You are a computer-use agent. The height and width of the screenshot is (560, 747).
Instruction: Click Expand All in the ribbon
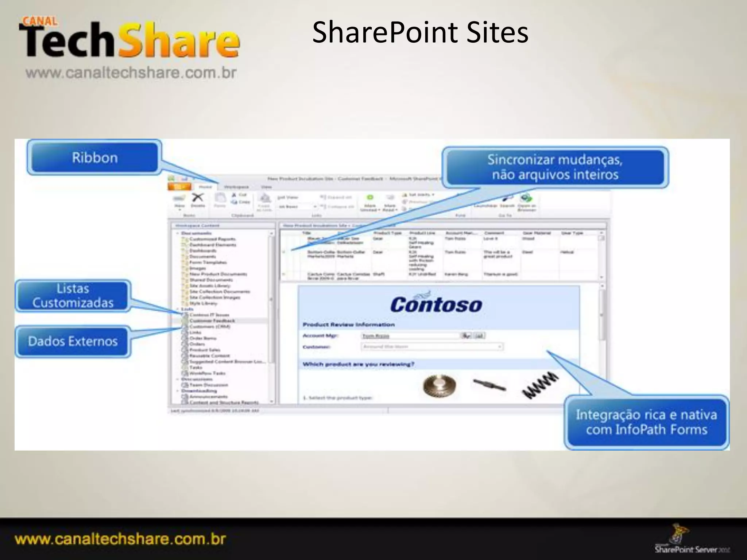pyautogui.click(x=336, y=197)
